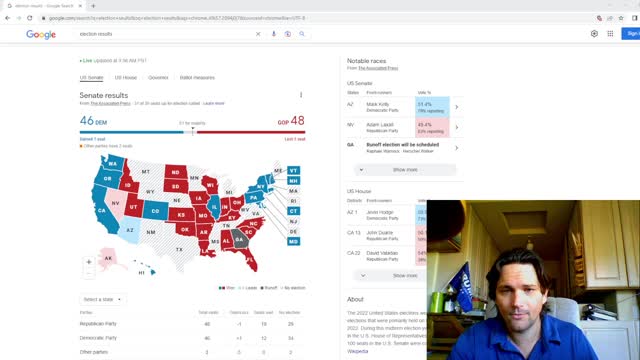Go to Google homepage via the logo
This screenshot has height=360, width=640.
(x=41, y=34)
